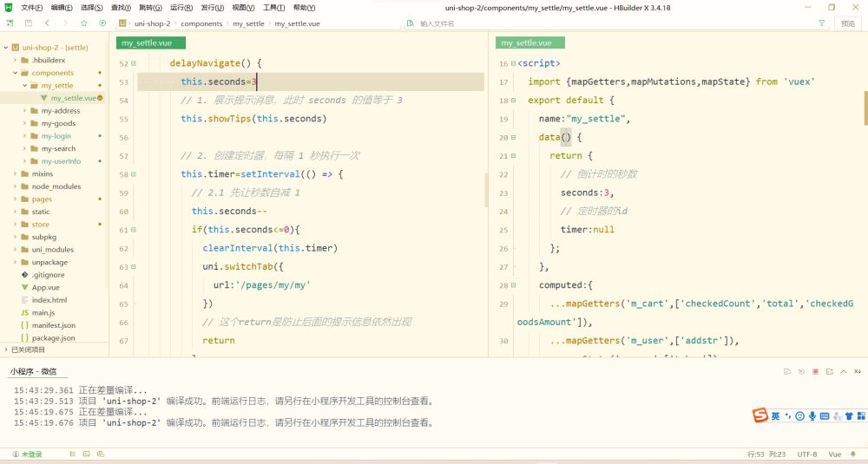Open the 编辑(E) menu
Viewport: 868px width, 464px height.
(62, 8)
